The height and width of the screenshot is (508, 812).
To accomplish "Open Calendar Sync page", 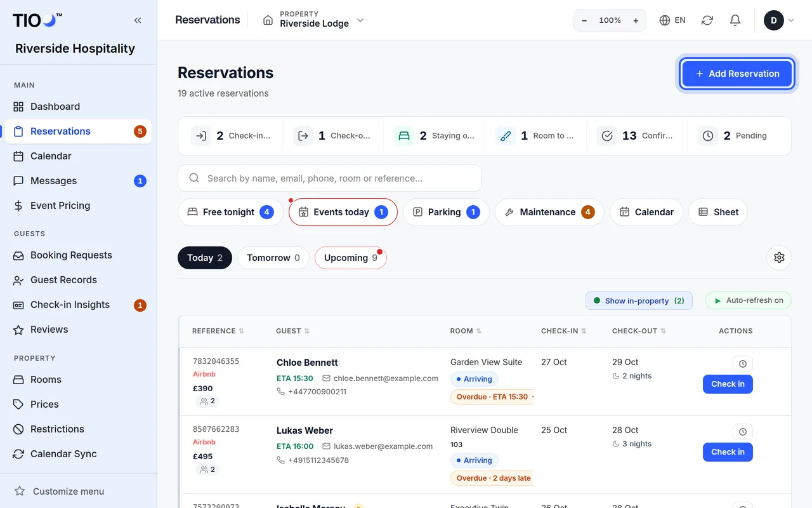I will [x=78, y=454].
